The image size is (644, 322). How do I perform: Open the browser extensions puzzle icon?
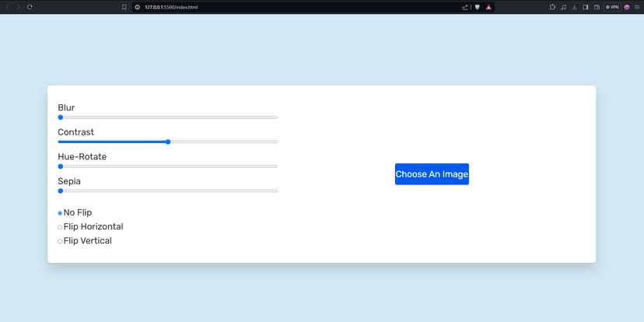(552, 7)
